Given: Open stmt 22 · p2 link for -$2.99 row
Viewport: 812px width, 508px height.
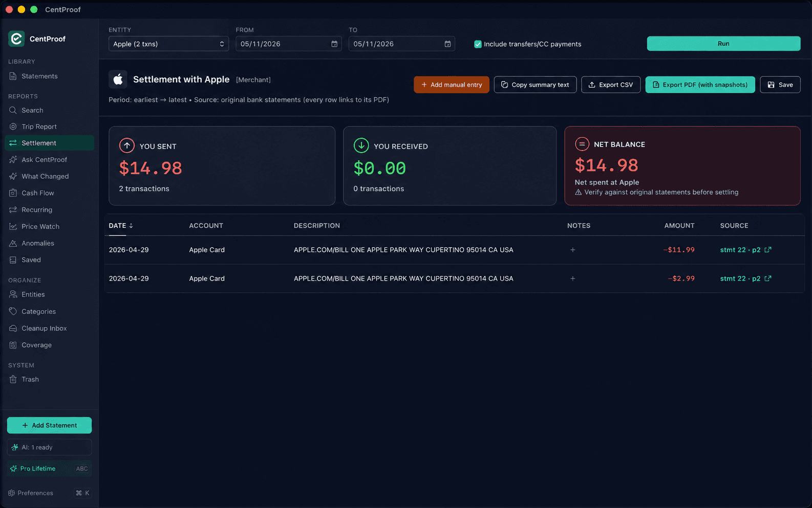Looking at the screenshot, I should click(745, 279).
